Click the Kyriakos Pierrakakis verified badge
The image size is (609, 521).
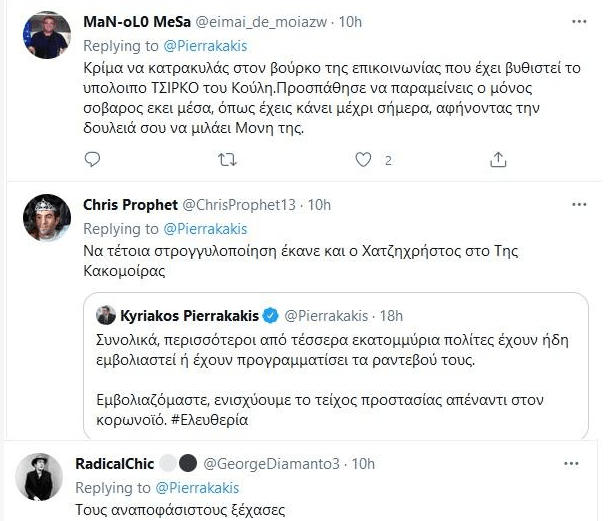point(270,317)
